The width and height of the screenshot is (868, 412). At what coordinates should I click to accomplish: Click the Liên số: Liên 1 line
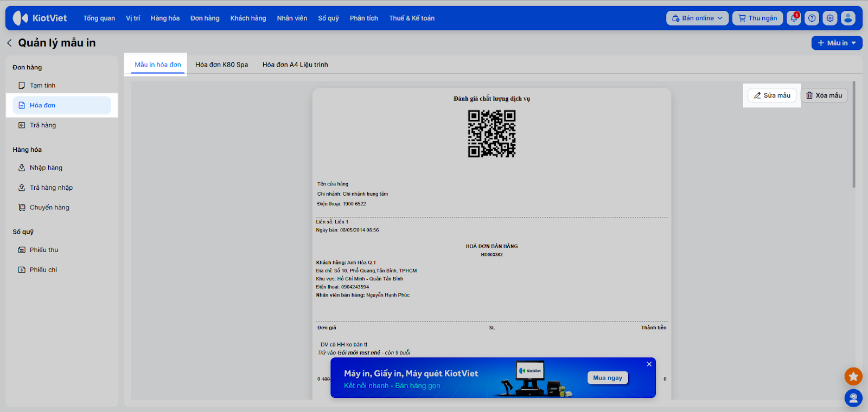(x=333, y=222)
